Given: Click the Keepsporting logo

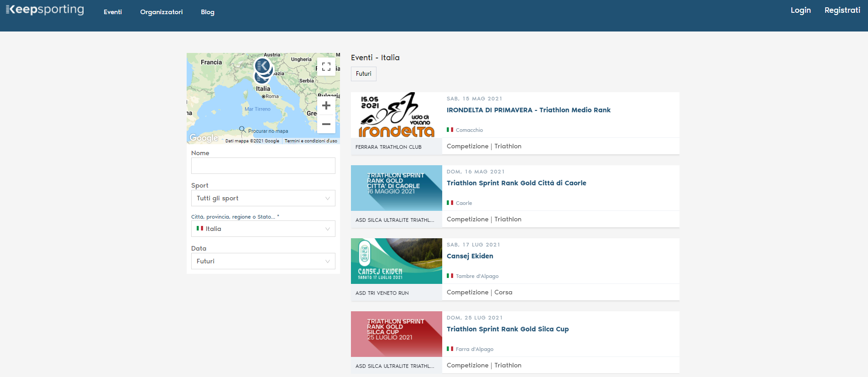Looking at the screenshot, I should click(45, 10).
